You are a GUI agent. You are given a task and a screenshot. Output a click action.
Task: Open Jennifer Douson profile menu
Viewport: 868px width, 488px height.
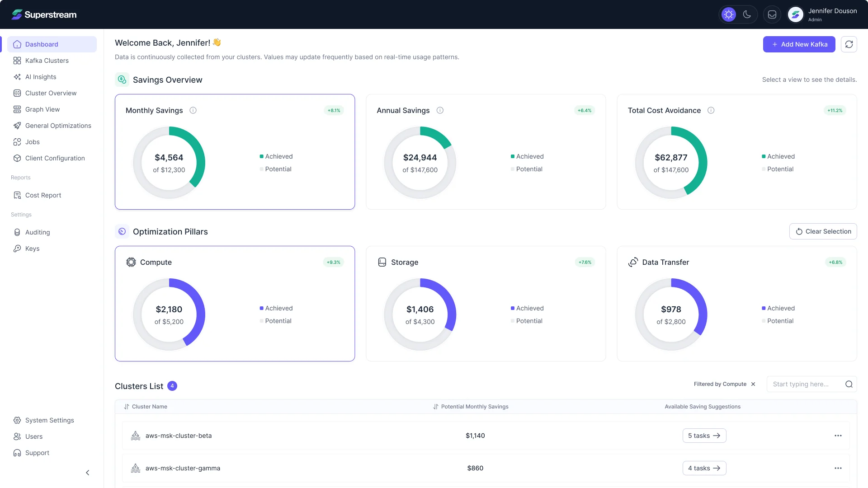(822, 14)
